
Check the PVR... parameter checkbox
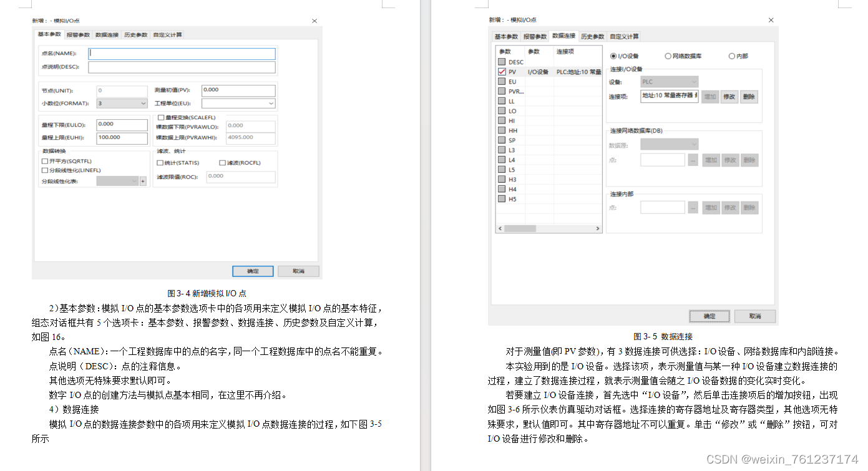pyautogui.click(x=502, y=91)
